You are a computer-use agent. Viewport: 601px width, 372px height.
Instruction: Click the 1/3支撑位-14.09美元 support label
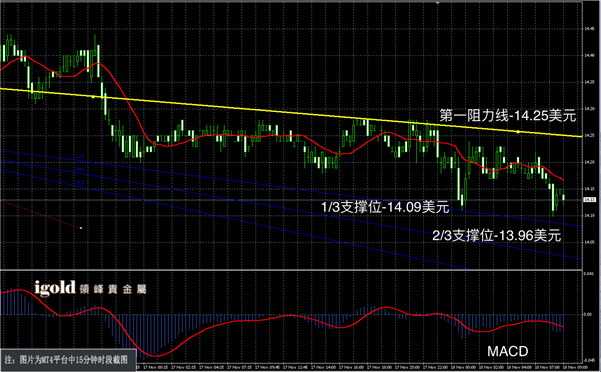click(385, 207)
